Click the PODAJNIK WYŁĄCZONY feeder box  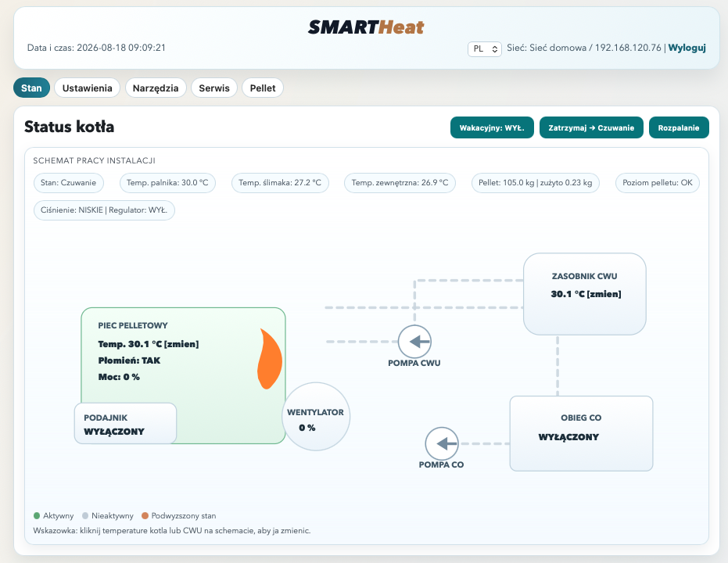coord(125,423)
